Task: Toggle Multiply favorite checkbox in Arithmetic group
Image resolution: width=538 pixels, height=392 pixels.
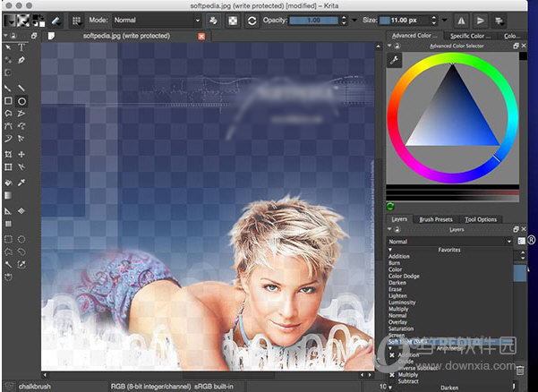Action: tap(392, 375)
